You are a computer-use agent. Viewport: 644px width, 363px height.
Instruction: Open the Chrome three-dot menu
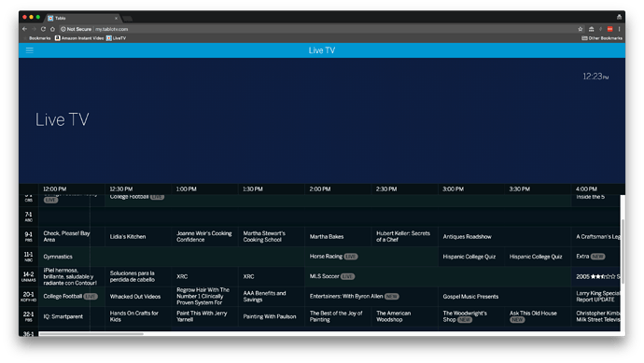pos(619,29)
